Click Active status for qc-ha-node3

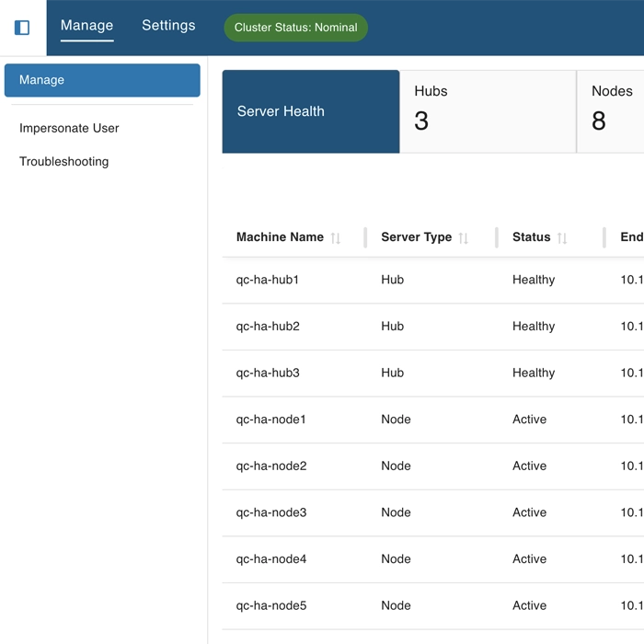point(529,512)
